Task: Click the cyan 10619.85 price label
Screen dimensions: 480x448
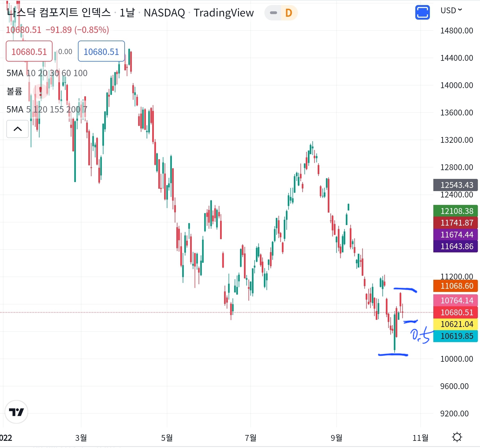Action: pos(456,336)
